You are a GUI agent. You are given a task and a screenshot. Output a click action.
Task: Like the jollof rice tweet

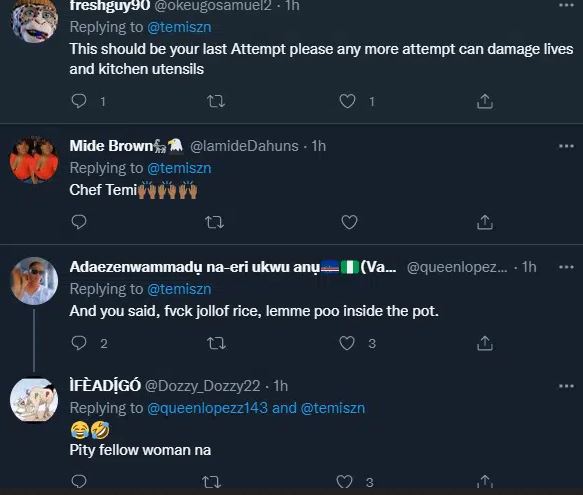(x=347, y=343)
